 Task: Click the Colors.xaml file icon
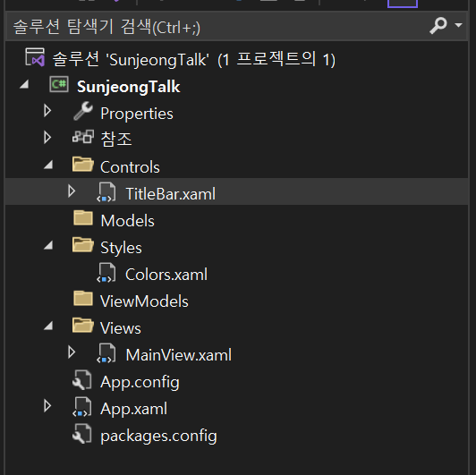106,273
